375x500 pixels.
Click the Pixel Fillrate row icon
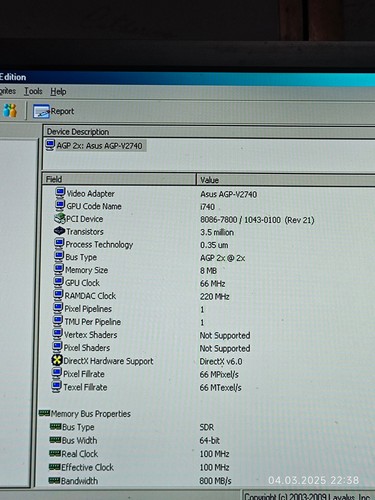tap(57, 373)
